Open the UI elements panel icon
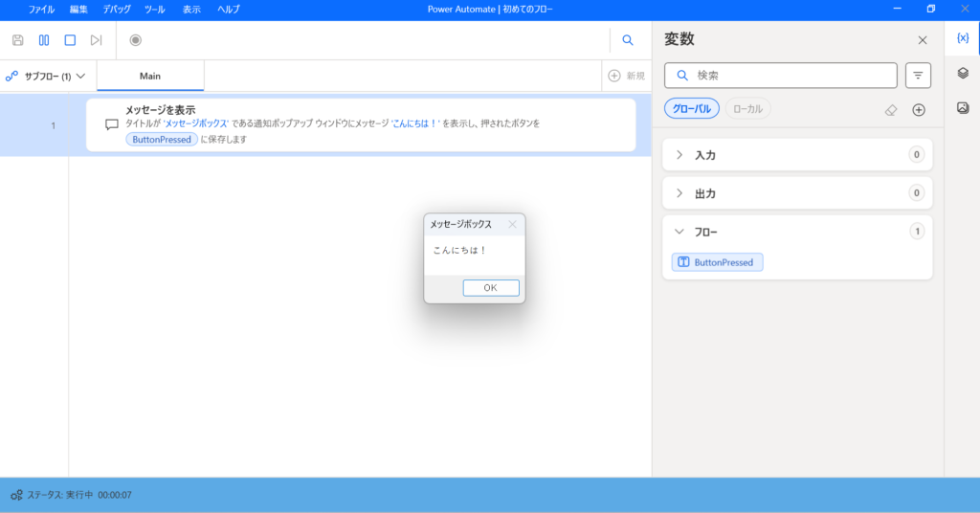 963,74
